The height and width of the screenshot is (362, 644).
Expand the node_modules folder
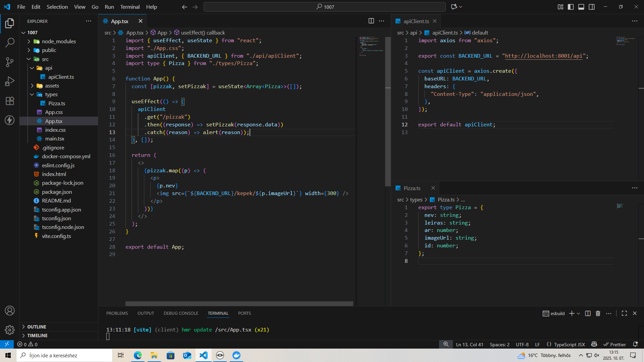coord(59,41)
